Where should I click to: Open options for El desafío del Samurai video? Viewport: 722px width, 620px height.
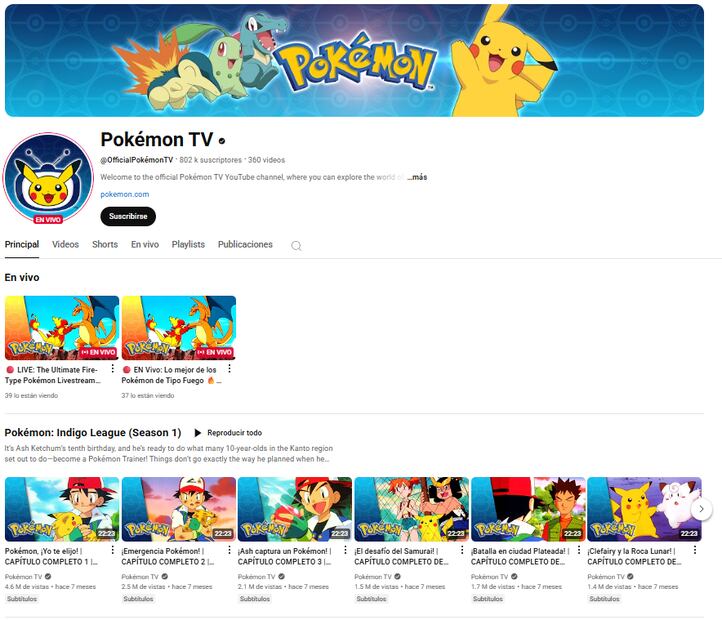pyautogui.click(x=462, y=551)
